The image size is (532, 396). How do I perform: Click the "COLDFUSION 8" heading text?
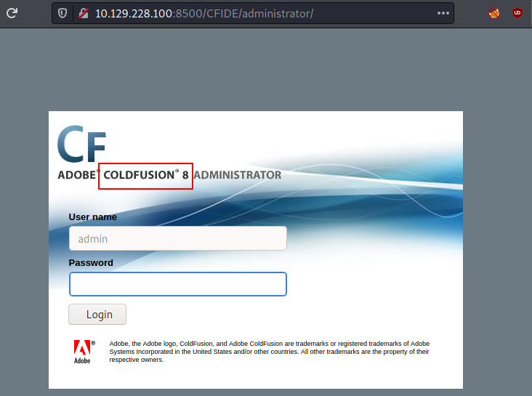click(146, 175)
